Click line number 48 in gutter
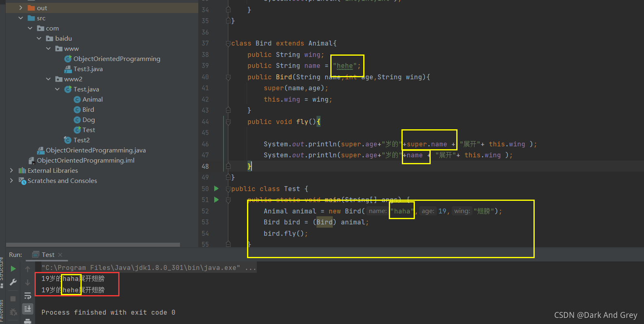Viewport: 644px width, 324px height. pos(205,166)
